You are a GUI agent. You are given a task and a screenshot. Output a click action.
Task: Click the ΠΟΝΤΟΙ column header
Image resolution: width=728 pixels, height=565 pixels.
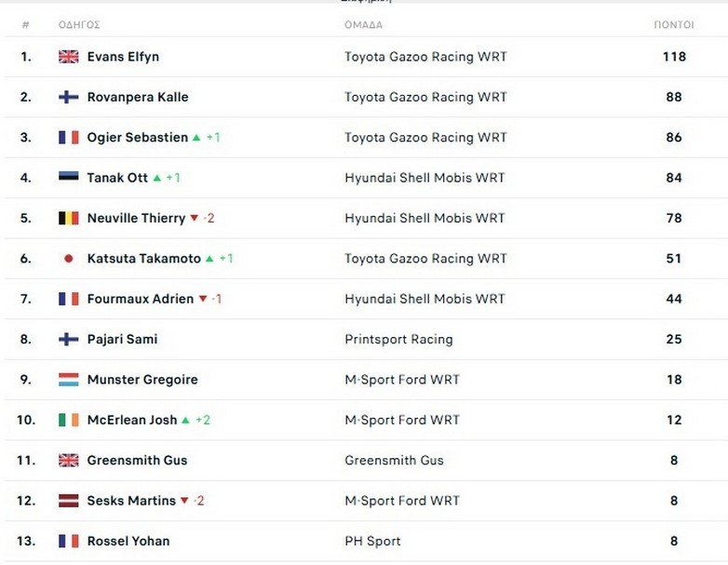(673, 25)
